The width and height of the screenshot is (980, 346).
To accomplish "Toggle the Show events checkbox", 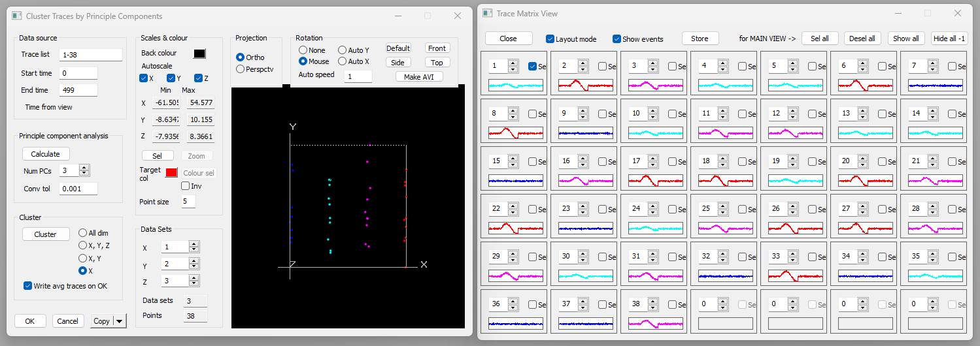I will click(617, 39).
